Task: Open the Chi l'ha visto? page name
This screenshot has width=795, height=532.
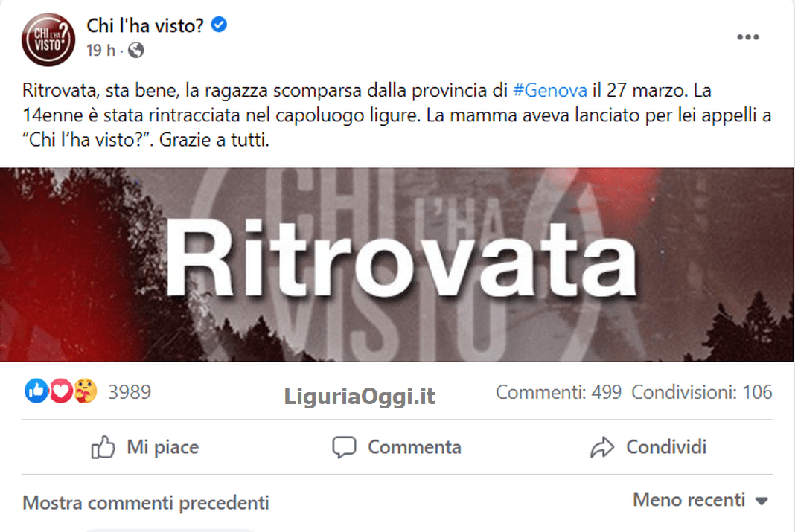Action: (145, 25)
